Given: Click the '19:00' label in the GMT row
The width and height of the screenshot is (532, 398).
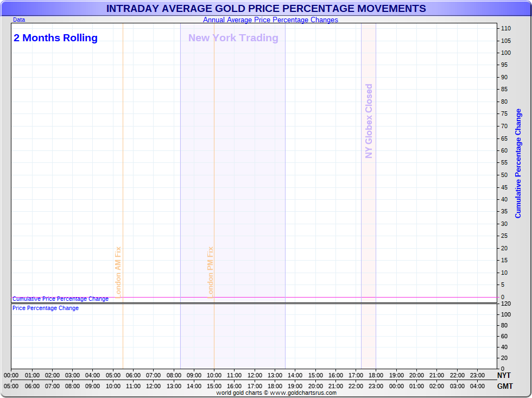Looking at the screenshot, I should point(295,386).
